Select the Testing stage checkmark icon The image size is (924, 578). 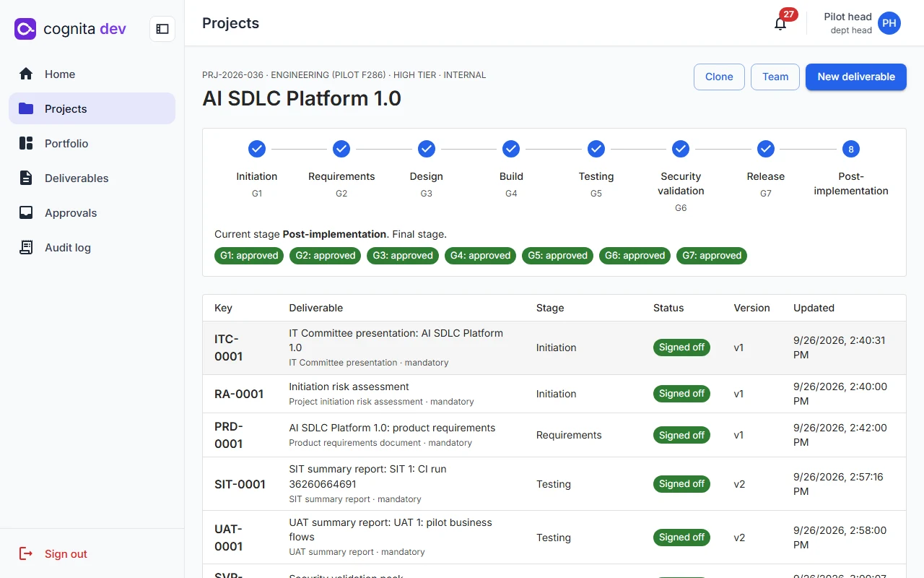(x=596, y=149)
